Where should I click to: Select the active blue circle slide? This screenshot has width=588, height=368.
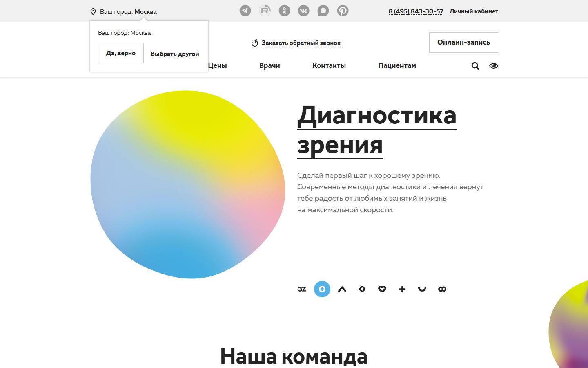(x=322, y=289)
